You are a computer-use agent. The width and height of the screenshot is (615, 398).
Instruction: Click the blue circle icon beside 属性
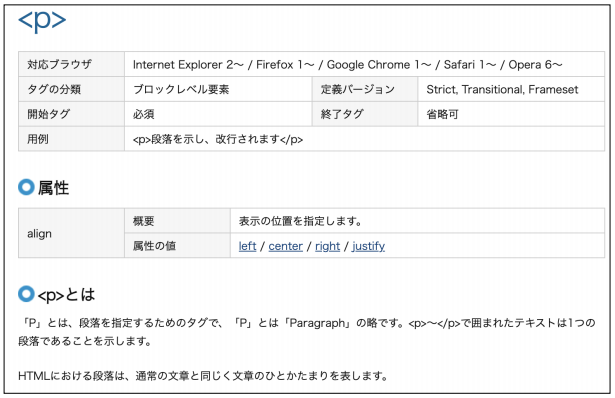(26, 187)
